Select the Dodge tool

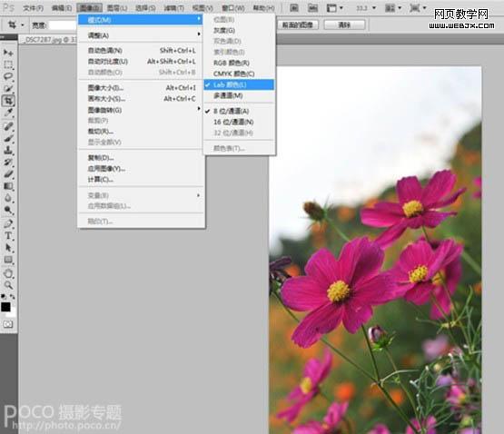point(8,211)
